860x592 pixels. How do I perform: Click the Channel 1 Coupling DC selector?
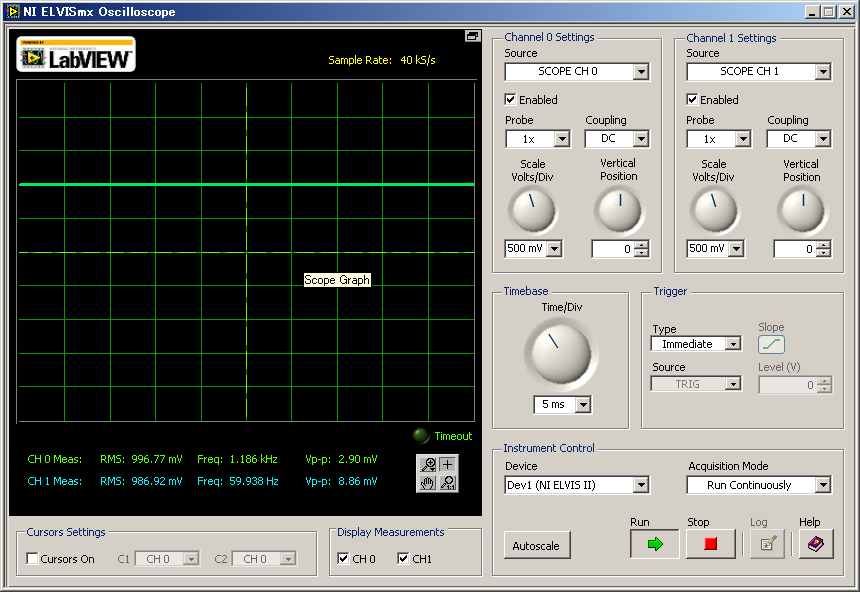798,139
